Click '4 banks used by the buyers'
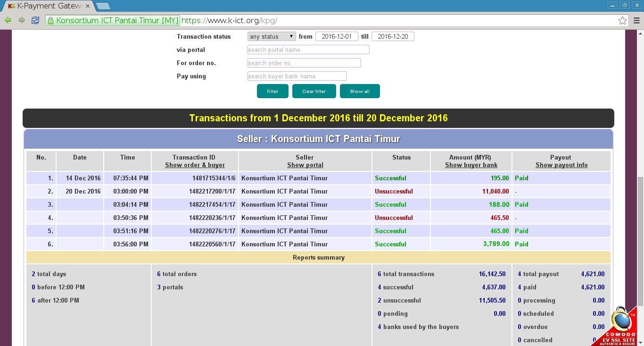644x346 pixels. 418,327
